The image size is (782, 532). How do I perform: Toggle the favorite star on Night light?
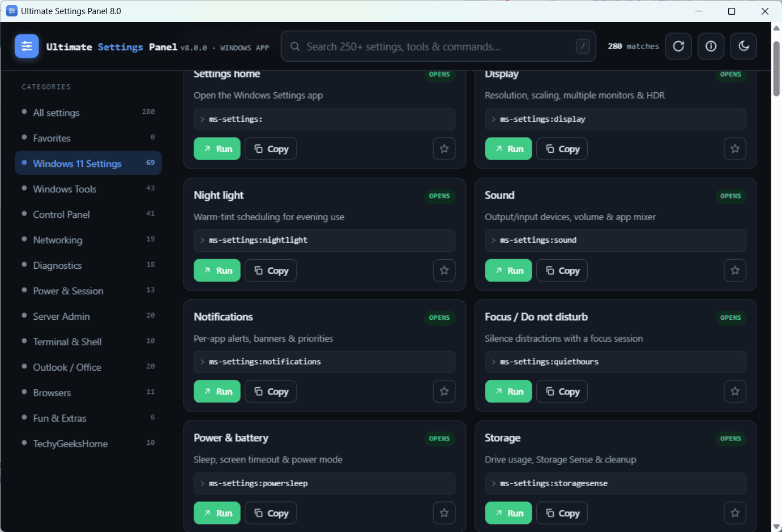pyautogui.click(x=445, y=271)
